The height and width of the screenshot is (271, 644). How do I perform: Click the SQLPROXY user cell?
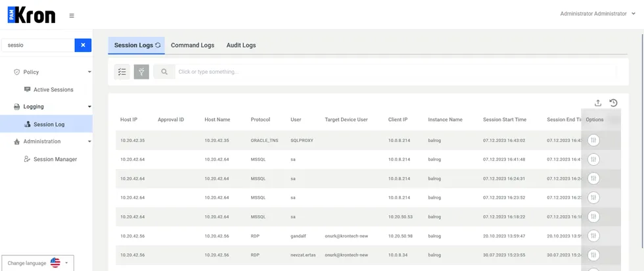click(x=302, y=140)
